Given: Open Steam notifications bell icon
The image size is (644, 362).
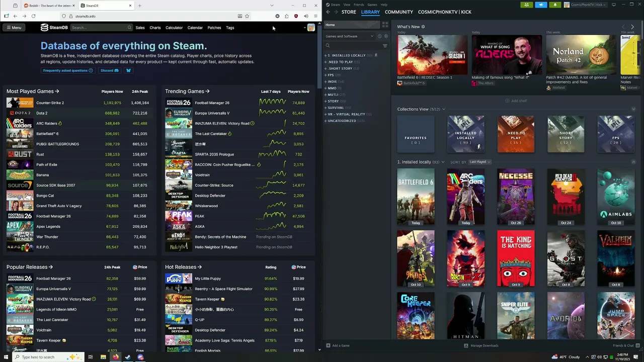Looking at the screenshot, I should click(555, 5).
